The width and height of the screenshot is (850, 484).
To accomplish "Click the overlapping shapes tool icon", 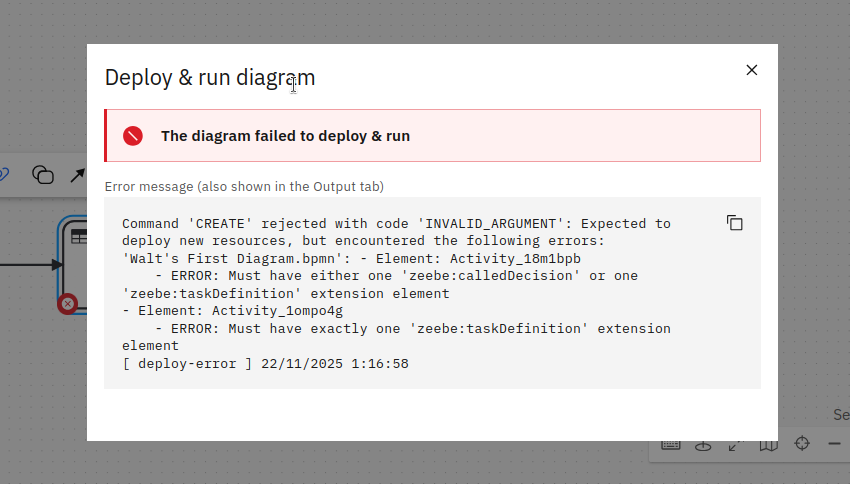I will coord(43,175).
